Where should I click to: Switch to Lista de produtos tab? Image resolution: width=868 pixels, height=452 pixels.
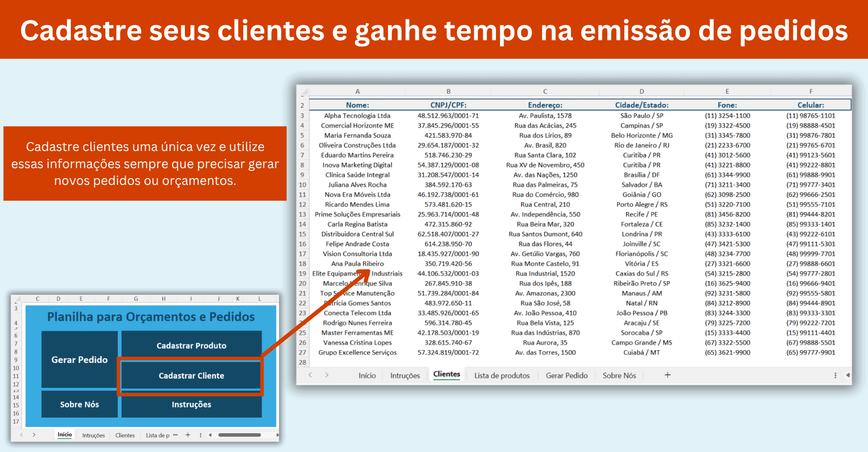click(x=502, y=375)
